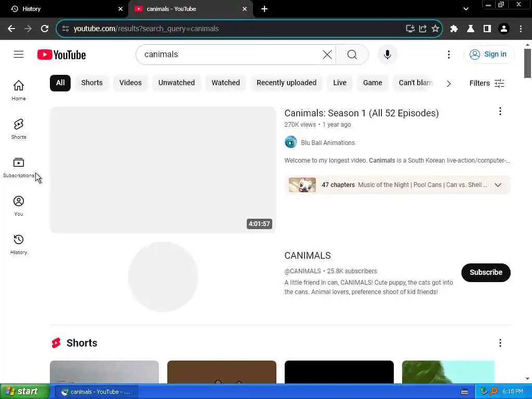
Task: Select the Live filter chip
Action: (x=340, y=83)
